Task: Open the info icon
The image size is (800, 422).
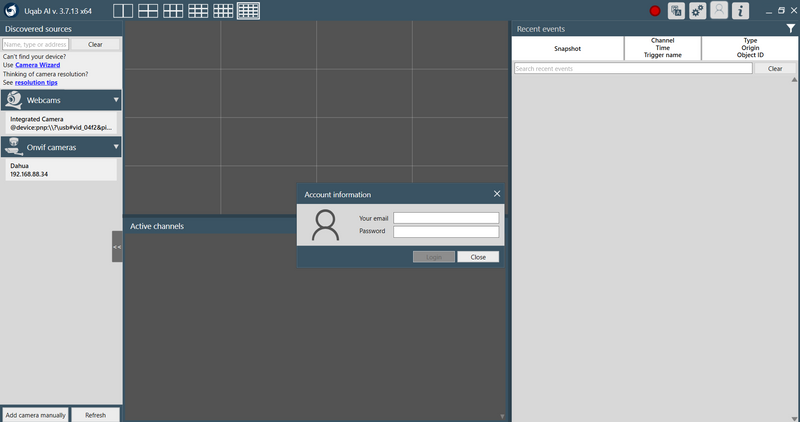Action: (740, 11)
